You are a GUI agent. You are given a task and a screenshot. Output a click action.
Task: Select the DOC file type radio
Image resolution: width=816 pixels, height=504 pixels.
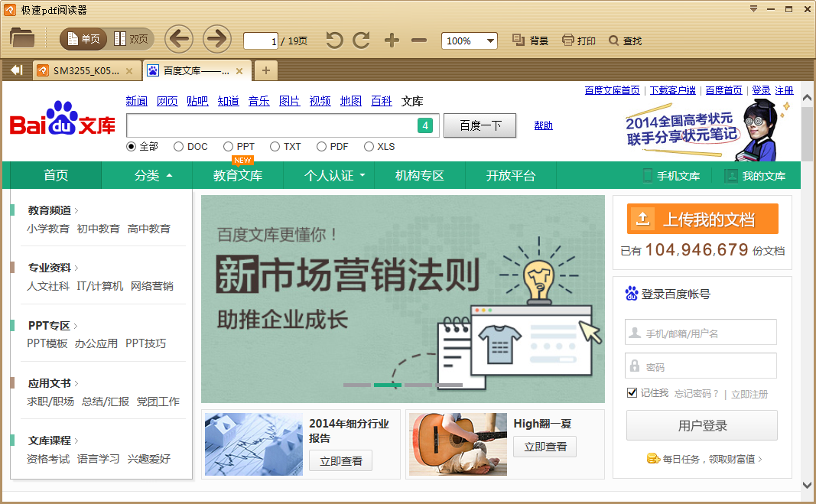coord(178,147)
